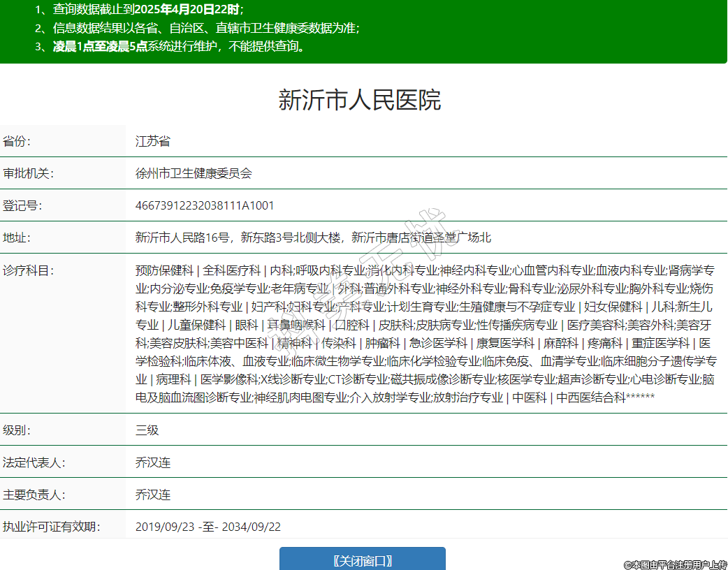
Task: Click the 审批机关 value 徐州市卫生健康委员会
Action: [194, 173]
